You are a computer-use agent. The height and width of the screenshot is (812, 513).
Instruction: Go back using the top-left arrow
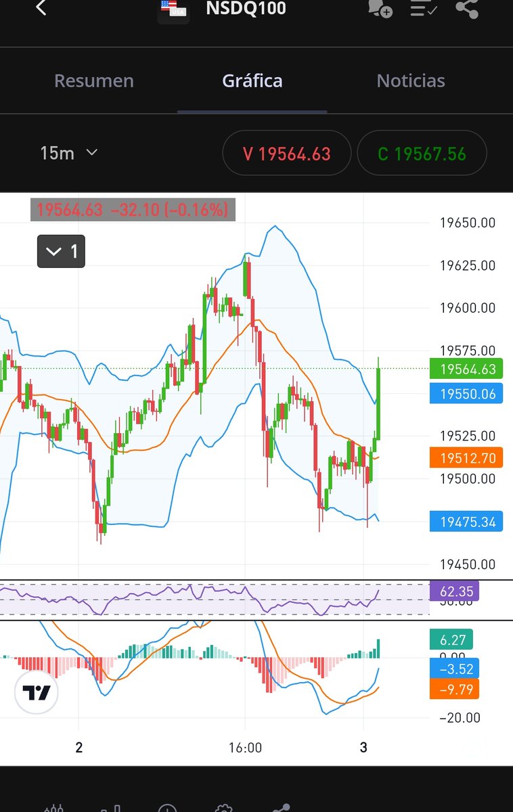click(41, 8)
